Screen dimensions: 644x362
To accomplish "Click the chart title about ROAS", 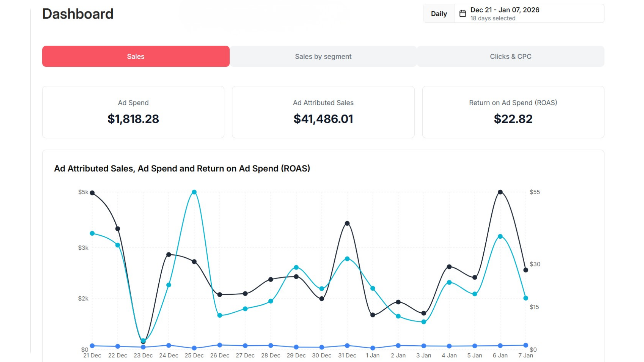I will coord(182,168).
